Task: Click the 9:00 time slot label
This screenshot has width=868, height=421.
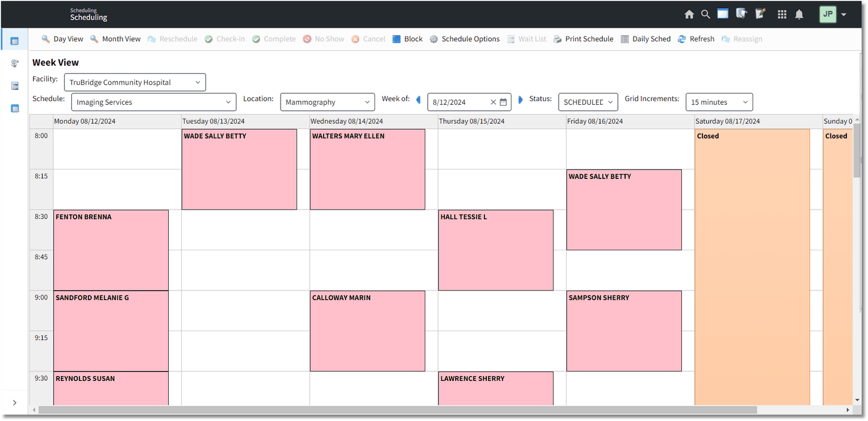Action: (x=41, y=298)
